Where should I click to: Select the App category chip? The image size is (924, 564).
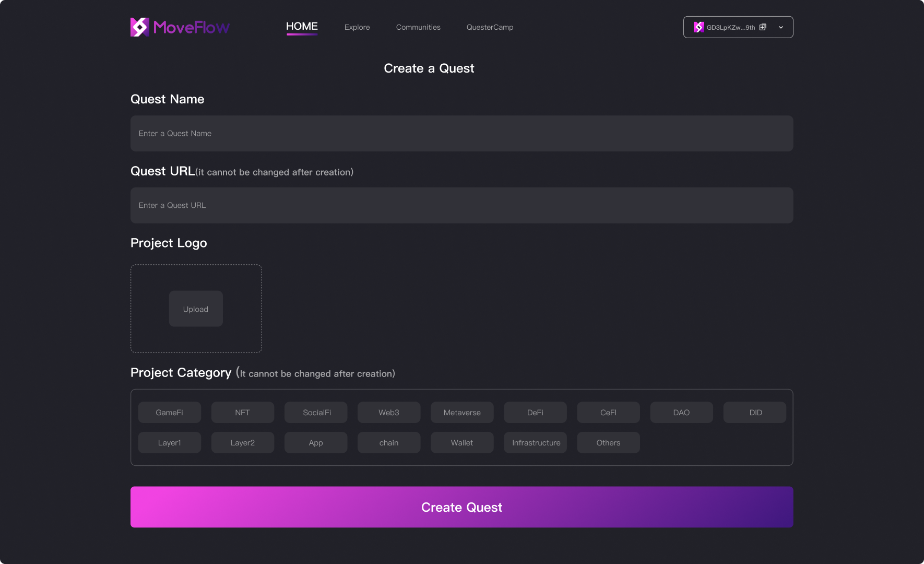[316, 443]
